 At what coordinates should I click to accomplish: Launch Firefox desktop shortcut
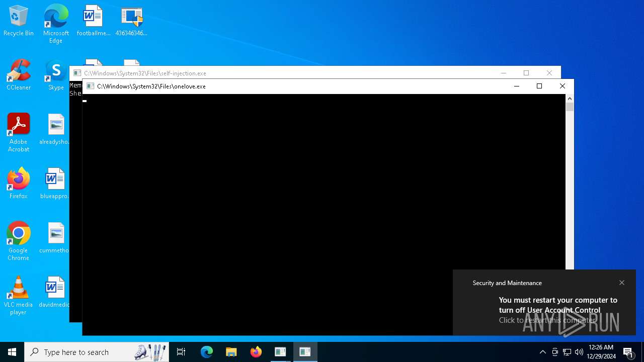coord(19,184)
